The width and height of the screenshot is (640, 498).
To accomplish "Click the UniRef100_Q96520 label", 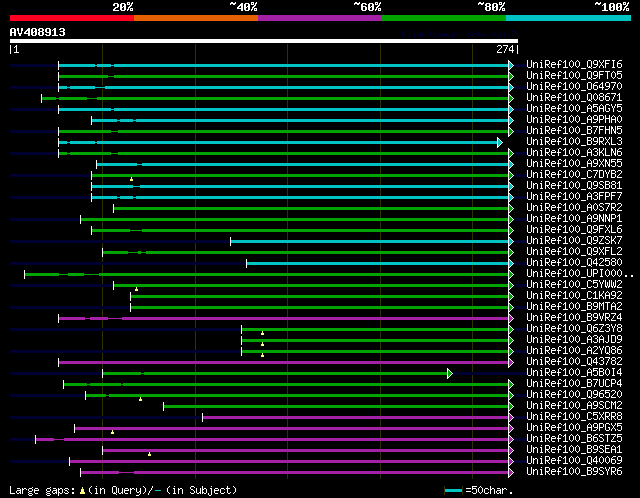I will pyautogui.click(x=574, y=395).
